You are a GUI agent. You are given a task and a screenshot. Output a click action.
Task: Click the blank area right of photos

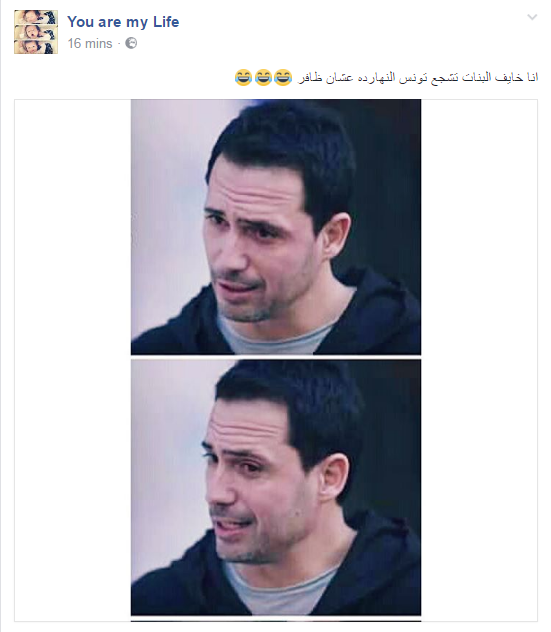tap(479, 360)
